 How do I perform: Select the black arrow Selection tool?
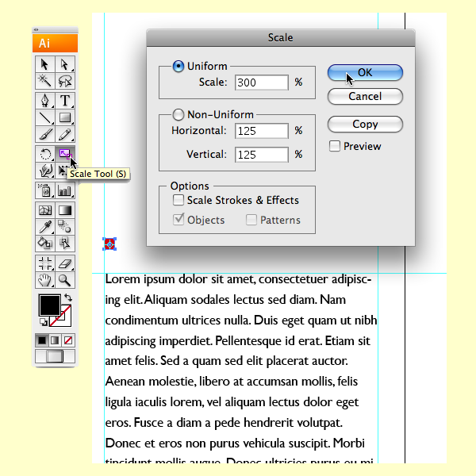point(45,64)
